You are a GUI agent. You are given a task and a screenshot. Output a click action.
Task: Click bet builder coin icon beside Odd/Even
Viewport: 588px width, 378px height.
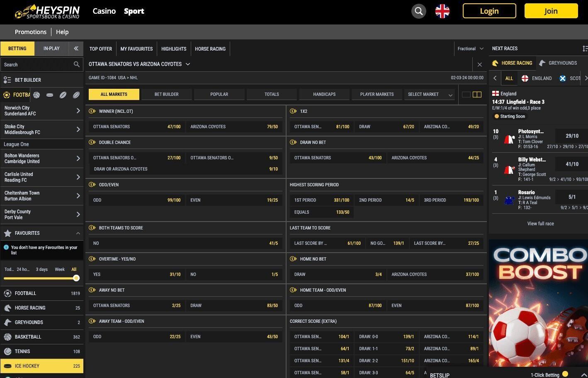pos(92,185)
